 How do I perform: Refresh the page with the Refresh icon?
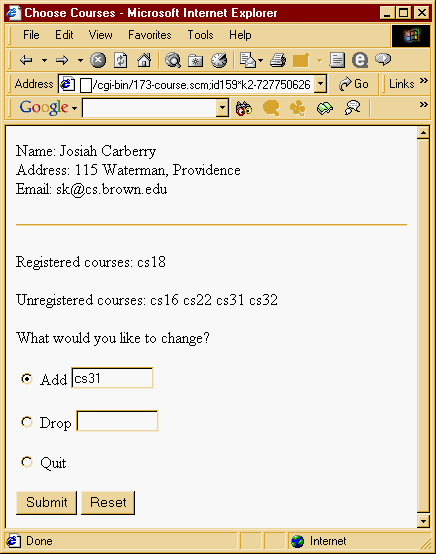coord(120,60)
